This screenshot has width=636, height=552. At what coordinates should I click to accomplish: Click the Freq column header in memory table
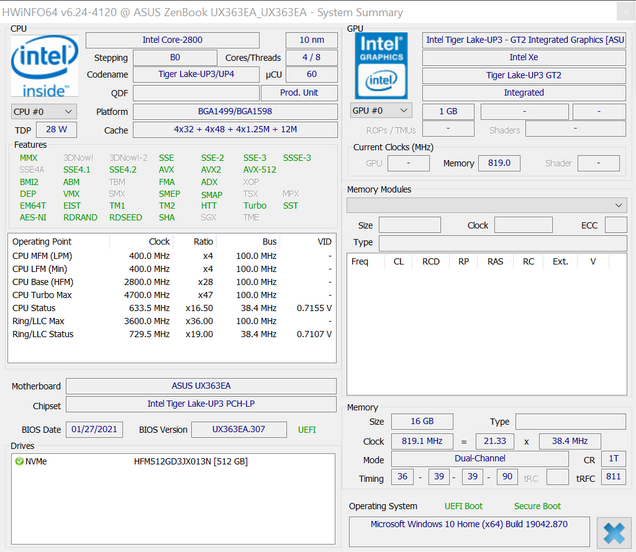360,262
